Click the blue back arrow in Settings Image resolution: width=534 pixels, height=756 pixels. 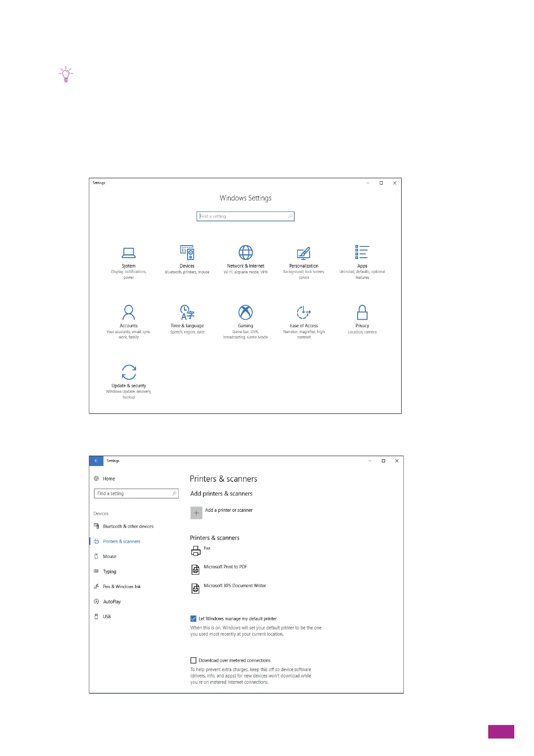96,461
